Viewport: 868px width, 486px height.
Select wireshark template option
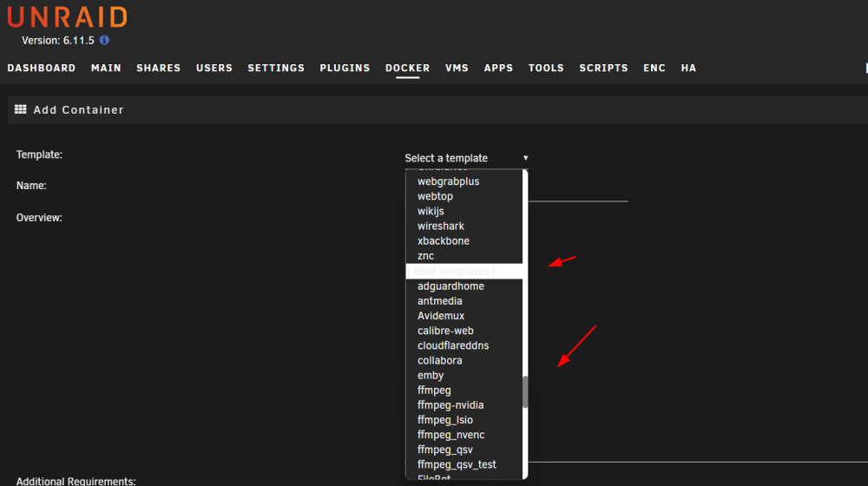(x=464, y=227)
